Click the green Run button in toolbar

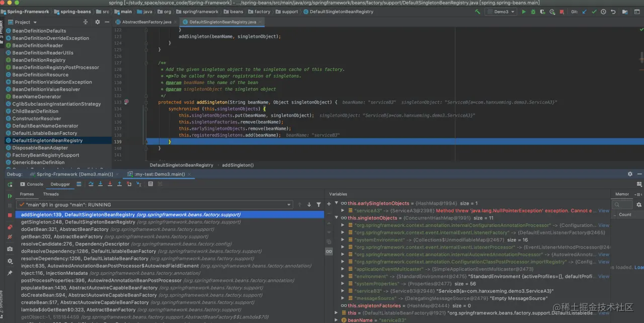pos(524,12)
